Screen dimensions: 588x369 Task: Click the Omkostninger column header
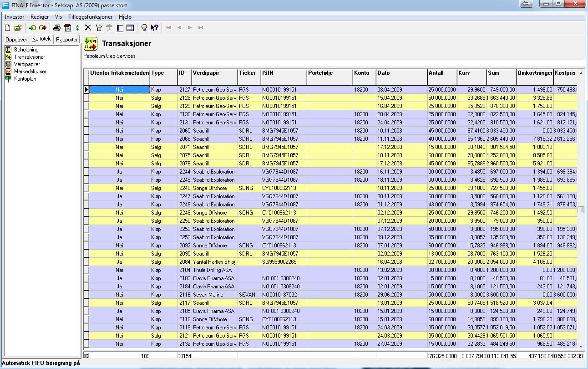pos(535,77)
